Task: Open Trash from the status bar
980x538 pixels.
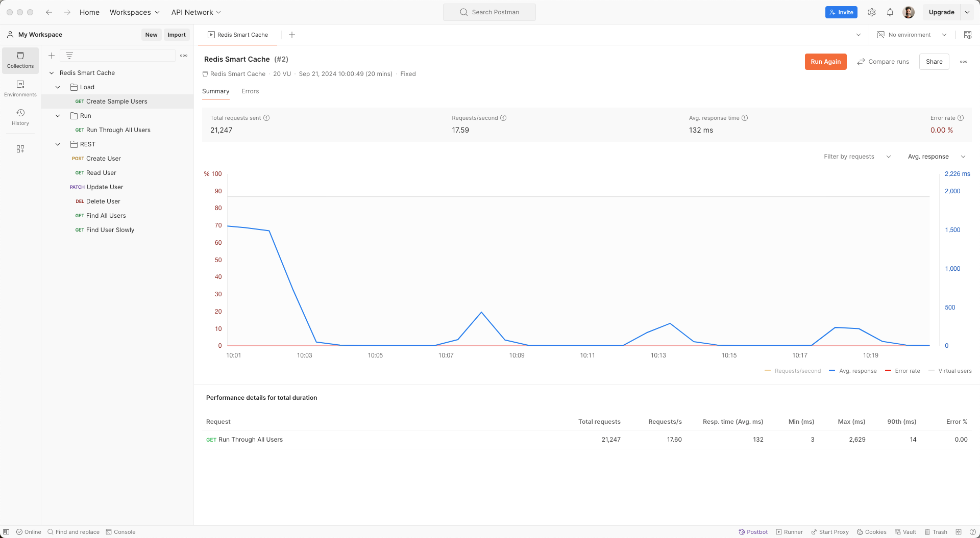Action: click(936, 532)
